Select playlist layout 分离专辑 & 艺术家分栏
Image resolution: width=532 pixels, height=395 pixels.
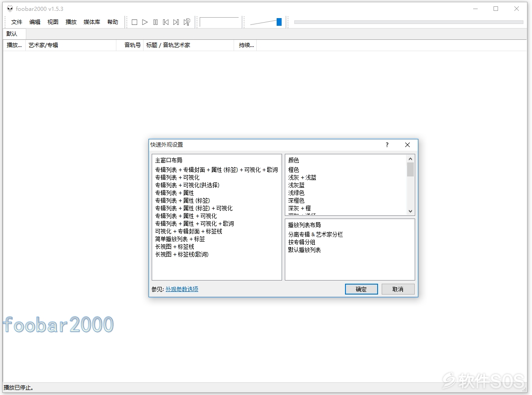click(316, 234)
